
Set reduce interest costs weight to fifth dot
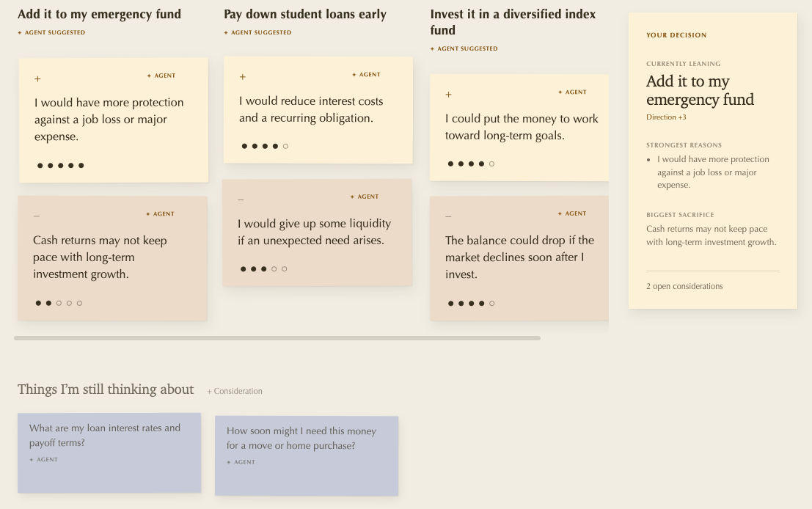click(285, 147)
